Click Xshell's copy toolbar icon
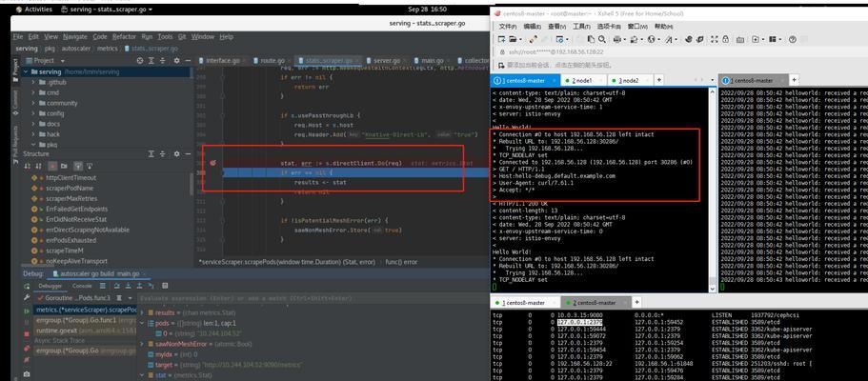868x381 pixels. (592, 39)
